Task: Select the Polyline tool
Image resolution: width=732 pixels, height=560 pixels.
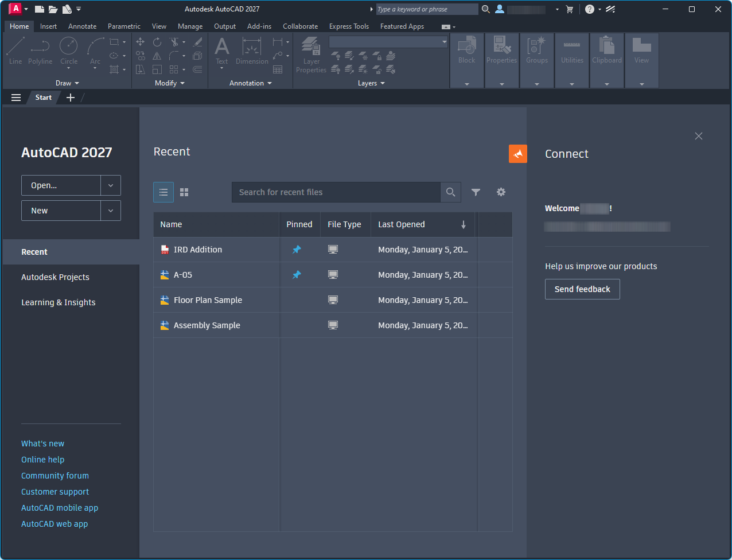Action: 40,51
